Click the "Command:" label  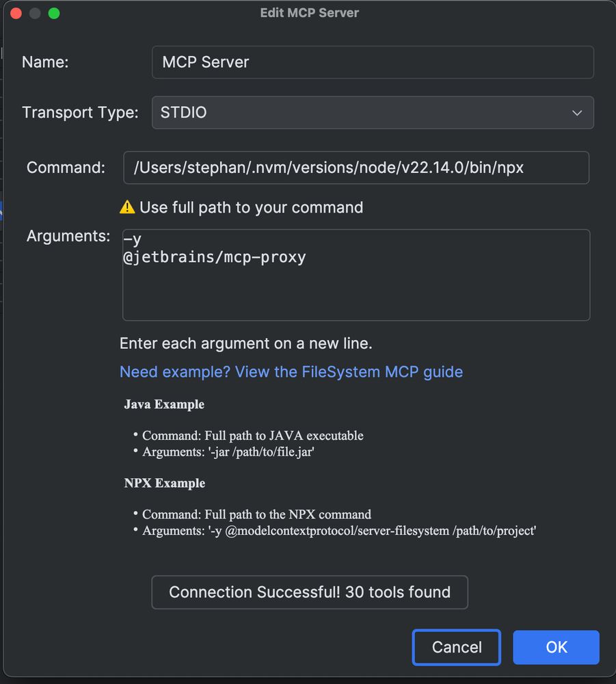click(x=66, y=168)
